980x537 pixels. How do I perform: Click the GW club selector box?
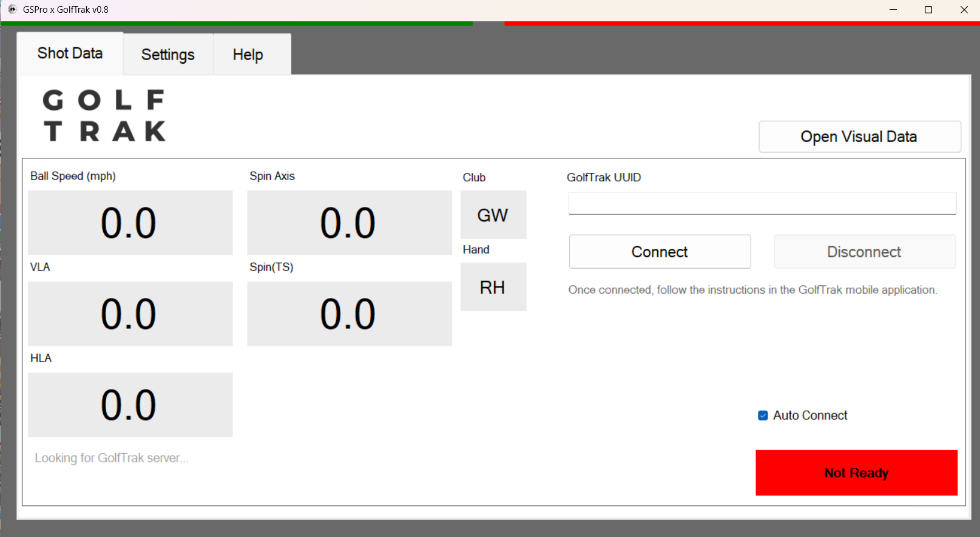click(x=493, y=215)
